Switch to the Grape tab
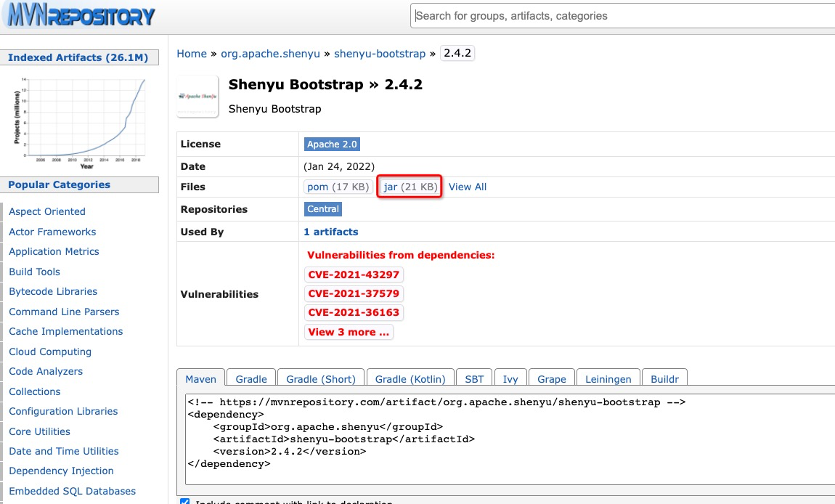The image size is (835, 504). tap(552, 379)
